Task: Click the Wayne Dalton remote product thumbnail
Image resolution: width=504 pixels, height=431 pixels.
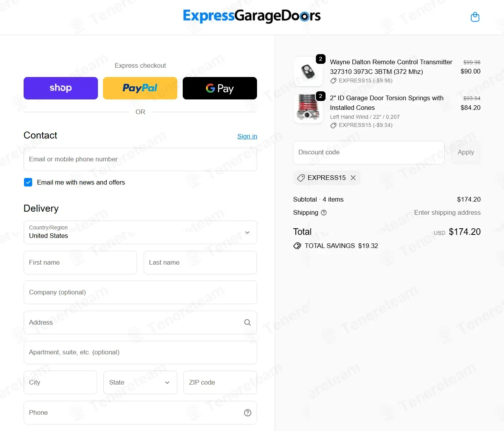Action: coord(308,72)
